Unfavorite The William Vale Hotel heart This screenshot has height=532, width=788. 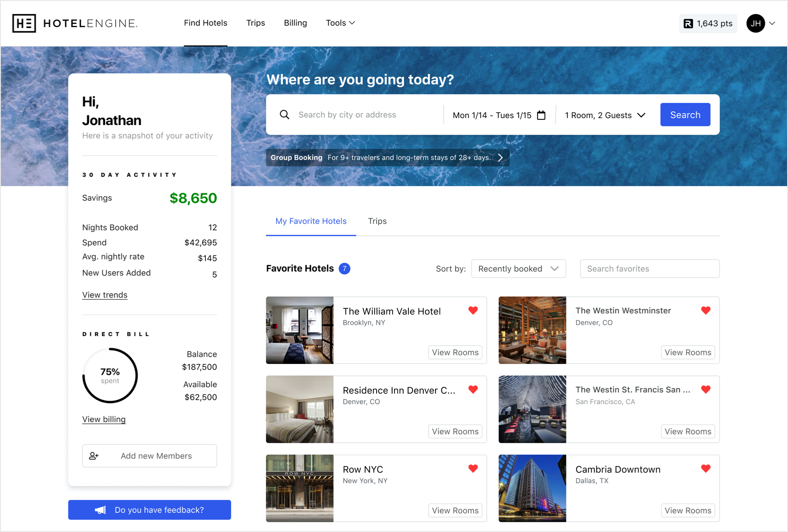click(x=473, y=311)
